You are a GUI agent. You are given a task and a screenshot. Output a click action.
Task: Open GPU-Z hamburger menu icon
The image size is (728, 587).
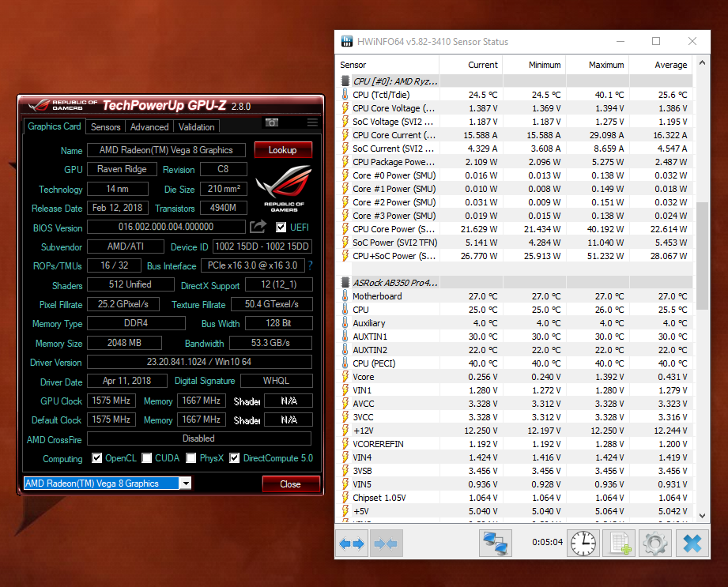coord(312,122)
